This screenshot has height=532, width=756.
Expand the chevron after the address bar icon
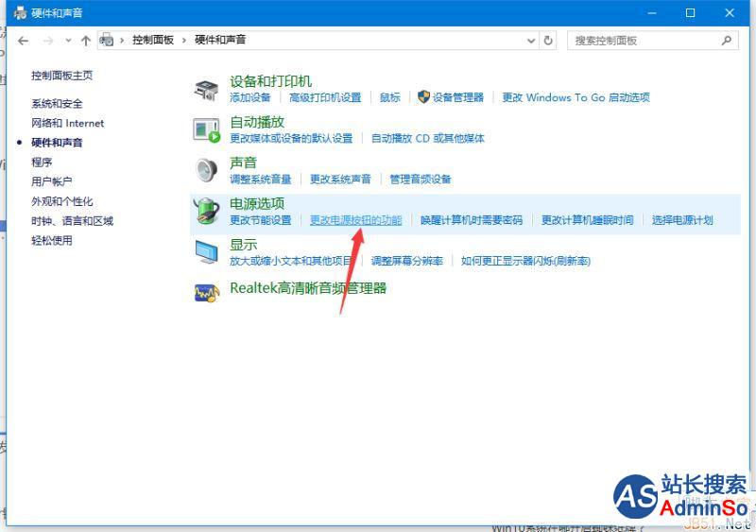point(122,40)
